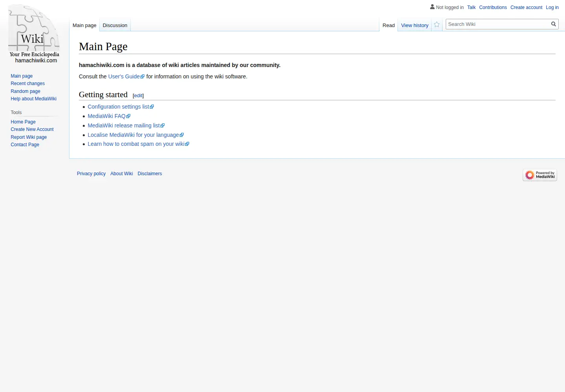Open the Main page tab
Image resolution: width=565 pixels, height=392 pixels.
point(84,25)
